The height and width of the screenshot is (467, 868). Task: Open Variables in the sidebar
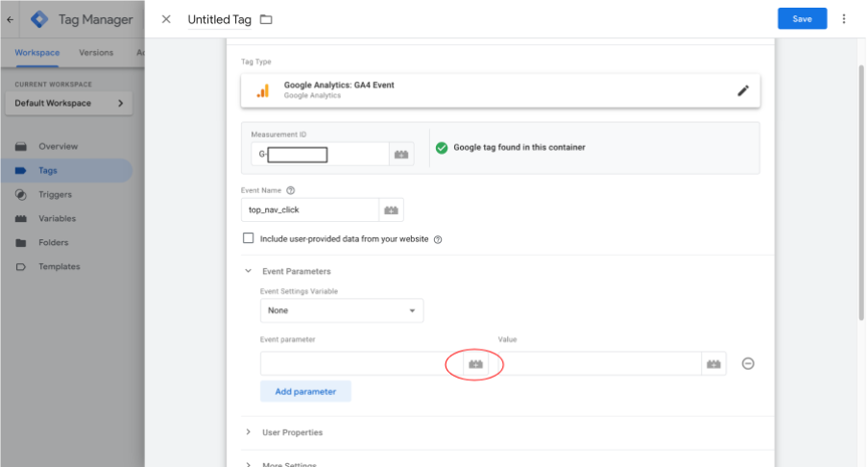tap(57, 219)
